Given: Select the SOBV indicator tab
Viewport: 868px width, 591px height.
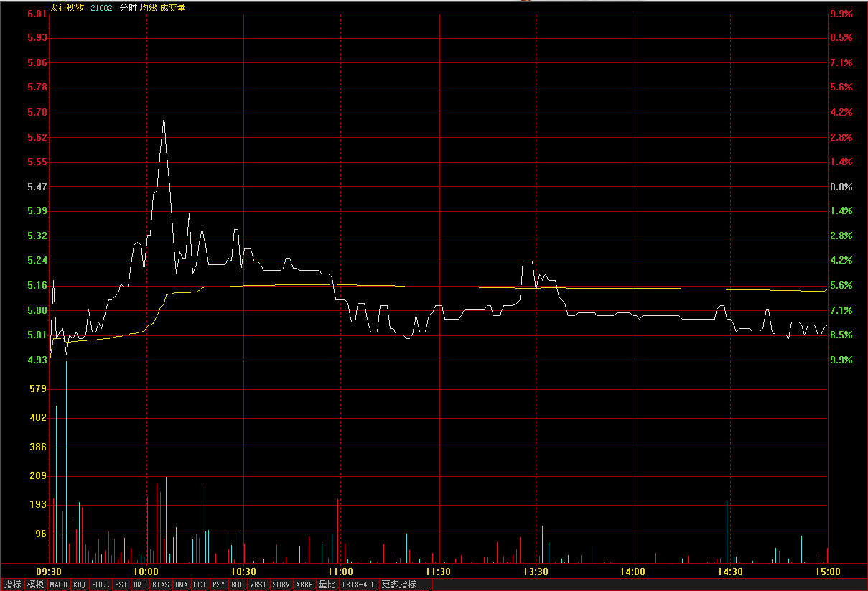Looking at the screenshot, I should click(281, 585).
